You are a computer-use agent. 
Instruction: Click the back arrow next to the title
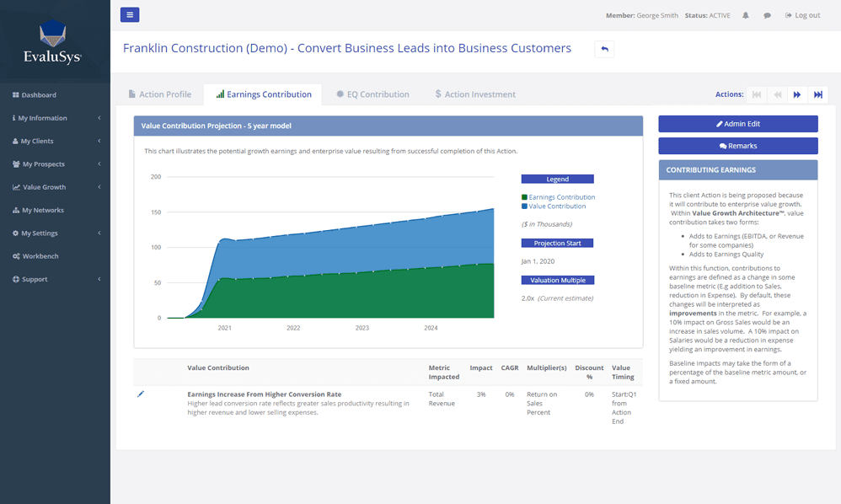(x=604, y=49)
